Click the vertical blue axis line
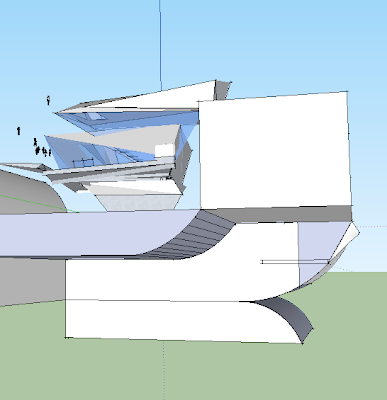Image resolution: width=387 pixels, height=400 pixels. [x=160, y=45]
